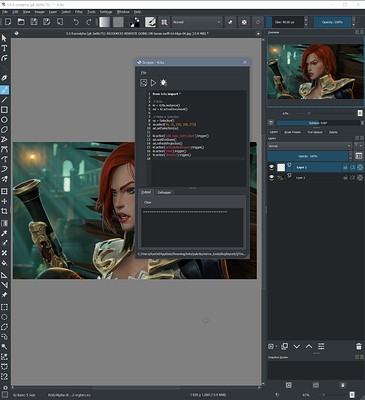This screenshot has height=400, width=365.
Task: Save the document using toolbar icon
Action: (x=34, y=22)
